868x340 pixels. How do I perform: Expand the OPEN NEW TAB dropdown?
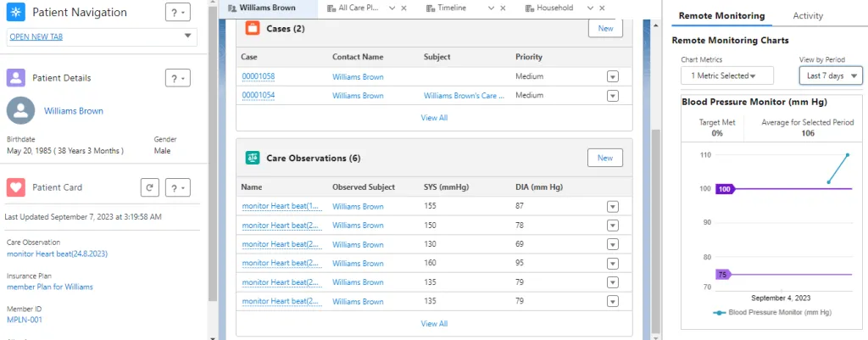point(186,36)
